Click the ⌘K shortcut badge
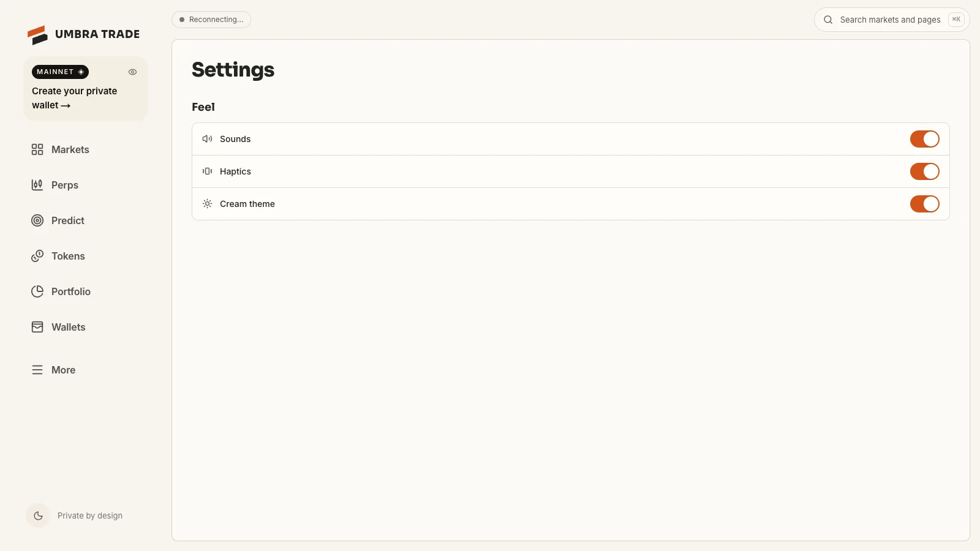This screenshot has width=980, height=551. point(956,20)
